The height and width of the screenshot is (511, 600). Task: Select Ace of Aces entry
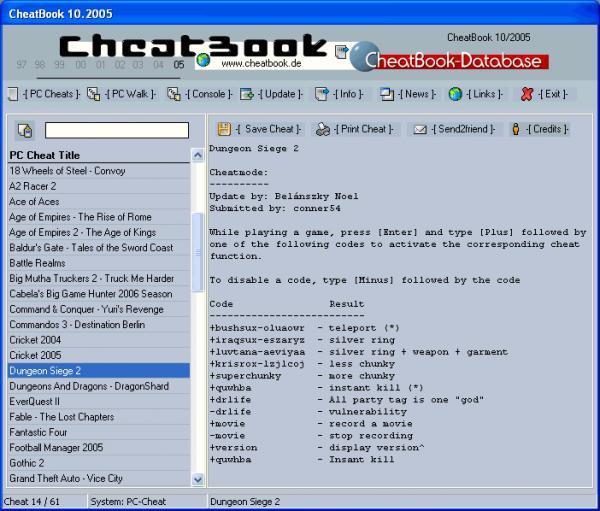[x=99, y=202]
